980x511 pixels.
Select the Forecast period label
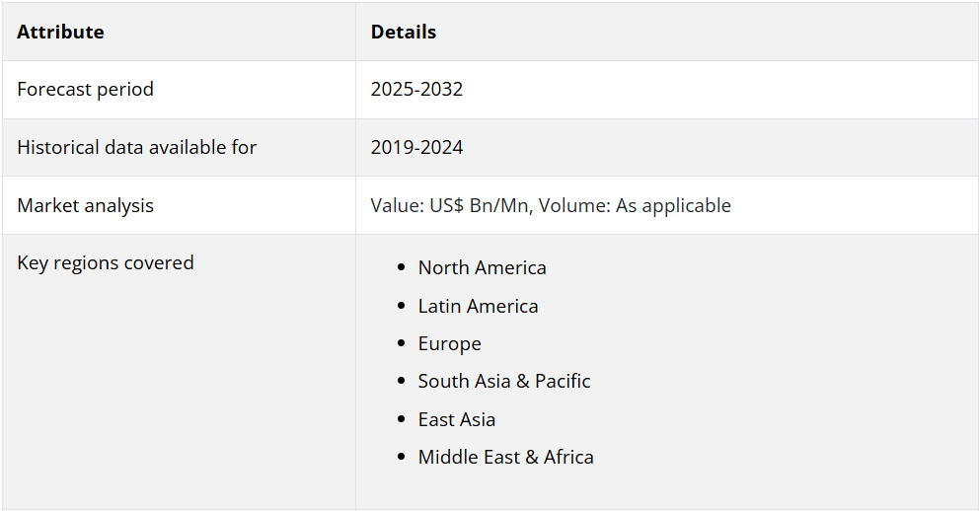tap(86, 89)
